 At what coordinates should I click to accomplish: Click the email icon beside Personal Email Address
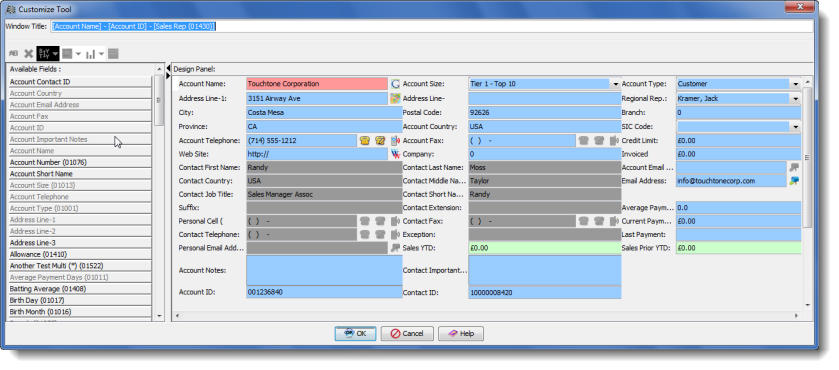(395, 248)
